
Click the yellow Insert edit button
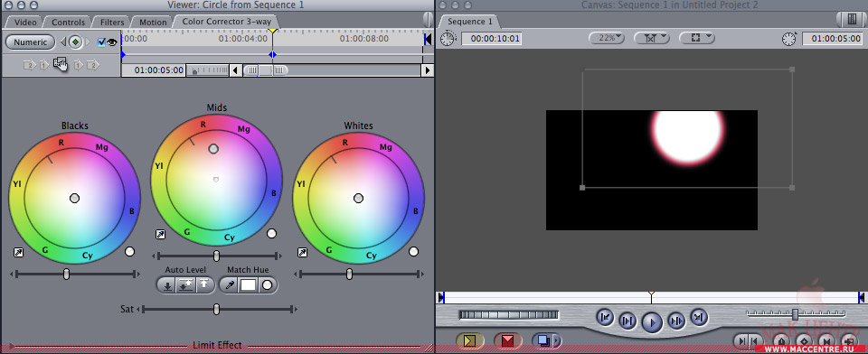(x=470, y=340)
